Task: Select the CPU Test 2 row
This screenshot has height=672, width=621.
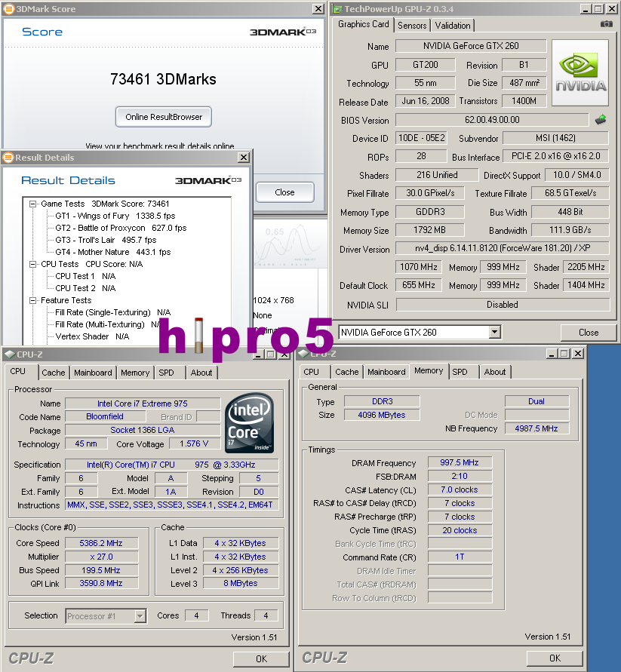Action: point(85,288)
